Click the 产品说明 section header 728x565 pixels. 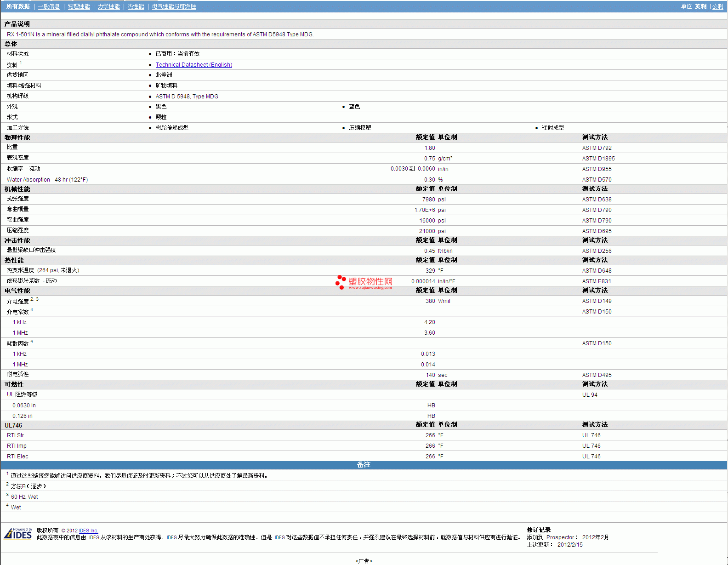17,24
